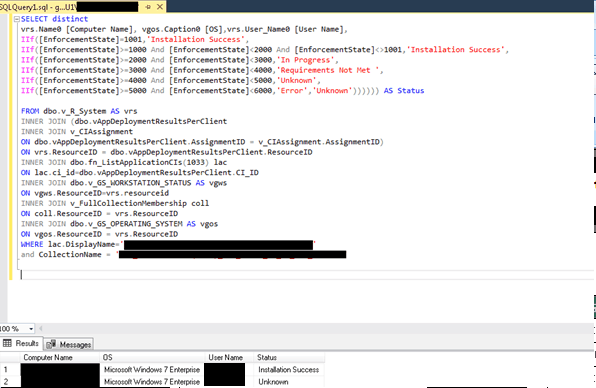596x388 pixels.
Task: Select the Status column header
Action: click(289, 357)
